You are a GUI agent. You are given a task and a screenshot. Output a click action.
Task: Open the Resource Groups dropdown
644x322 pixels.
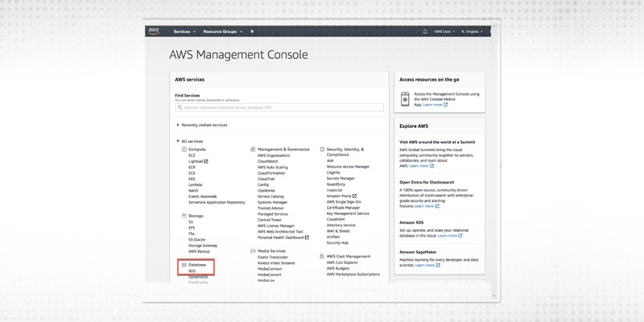tap(223, 31)
